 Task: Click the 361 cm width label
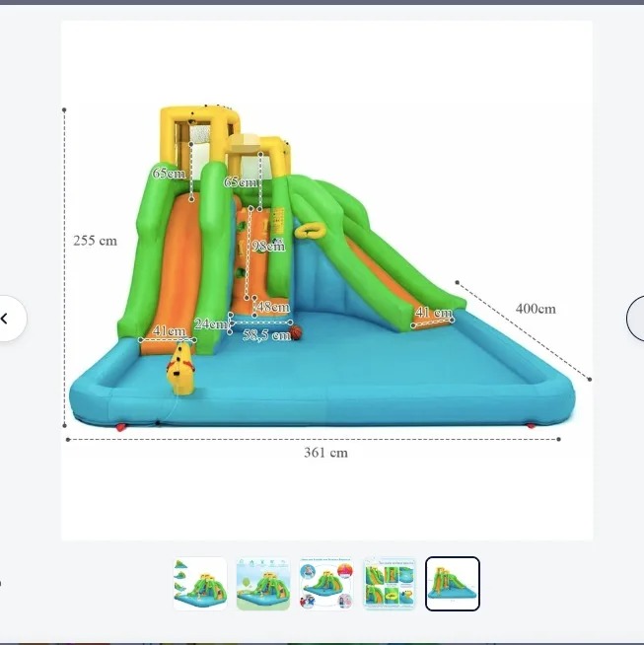[325, 453]
